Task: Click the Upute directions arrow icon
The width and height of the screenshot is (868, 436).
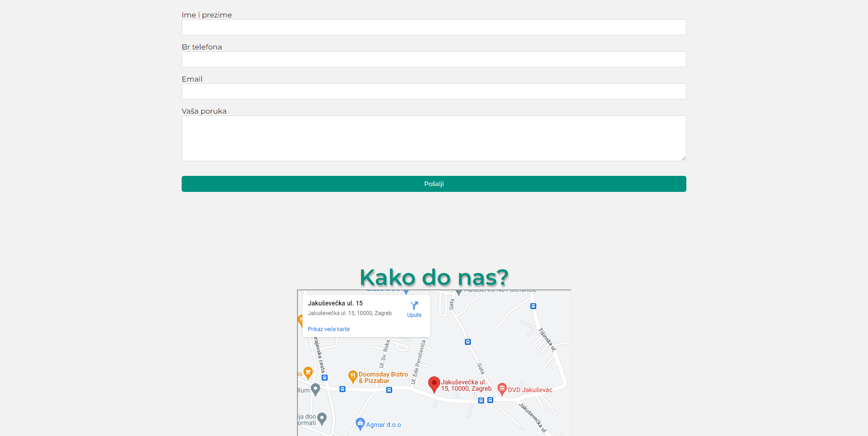Action: (x=414, y=305)
